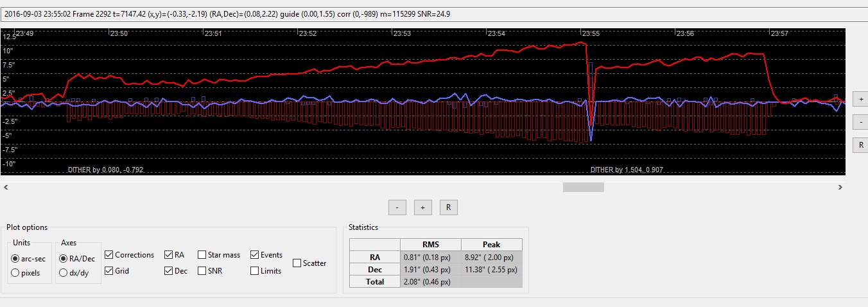Click the Total row label in Statistics
The height and width of the screenshot is (307, 868).
(x=375, y=281)
